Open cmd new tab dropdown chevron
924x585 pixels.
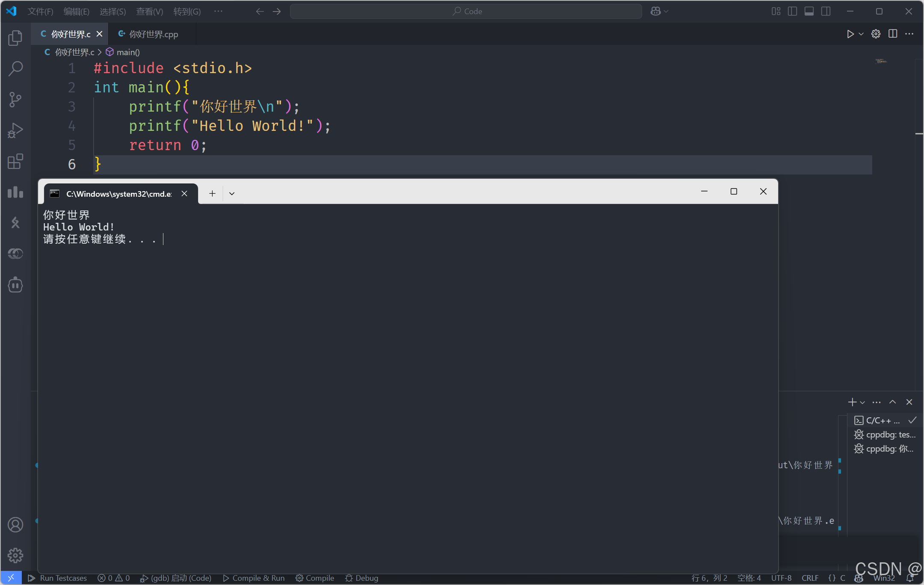232,193
